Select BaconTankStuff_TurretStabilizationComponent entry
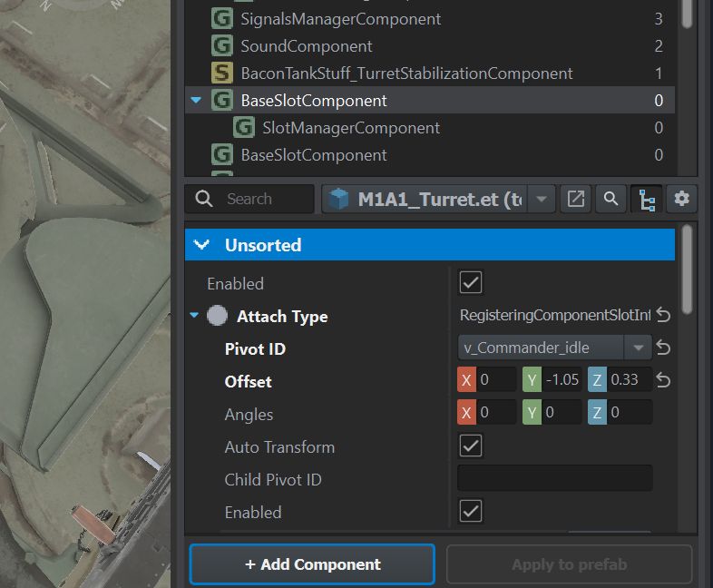The image size is (713, 588). pos(405,73)
